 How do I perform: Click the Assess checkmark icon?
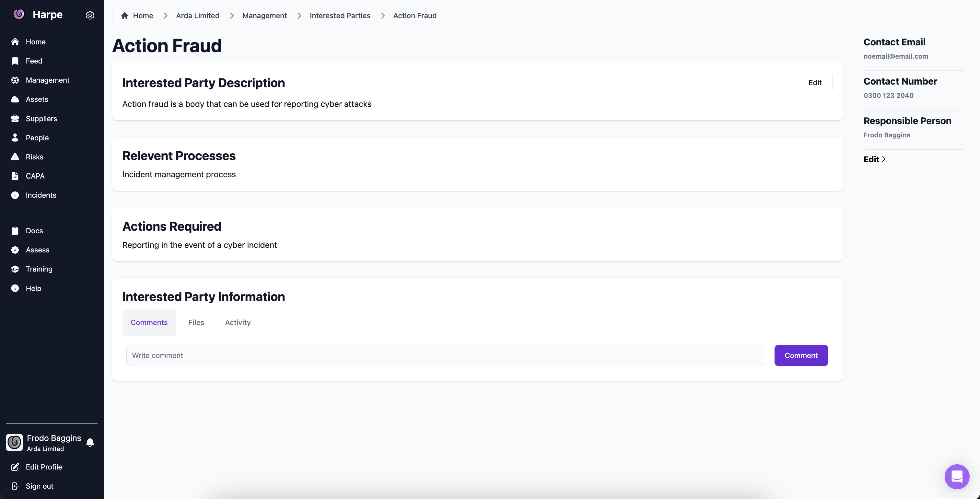pyautogui.click(x=15, y=250)
